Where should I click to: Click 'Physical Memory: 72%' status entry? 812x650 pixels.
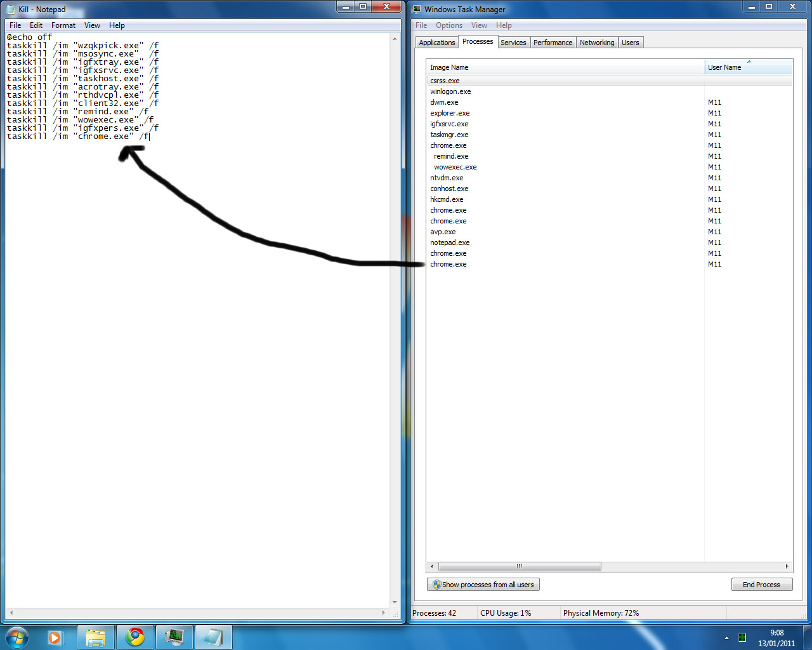[x=601, y=613]
